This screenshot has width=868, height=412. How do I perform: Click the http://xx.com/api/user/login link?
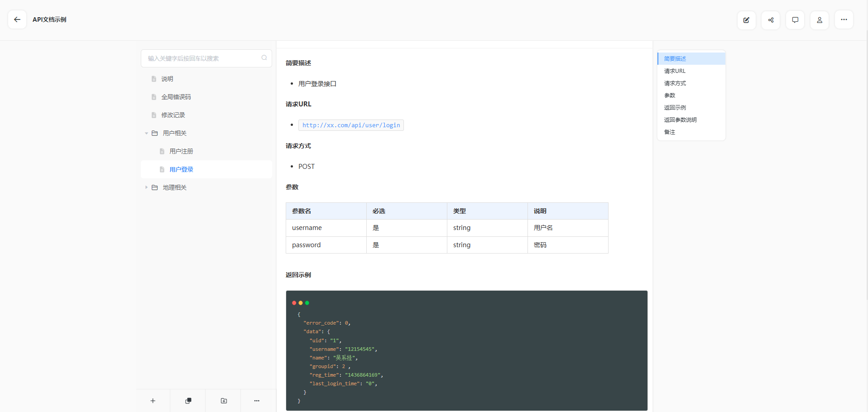point(351,125)
